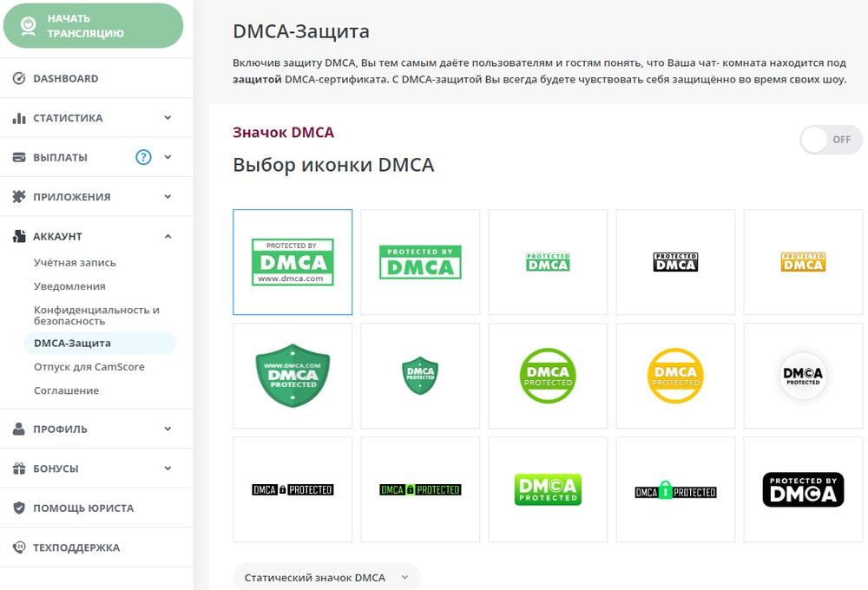This screenshot has height=590, width=868.
Task: Toggle the DMCA badge OFF switch
Action: (x=831, y=140)
